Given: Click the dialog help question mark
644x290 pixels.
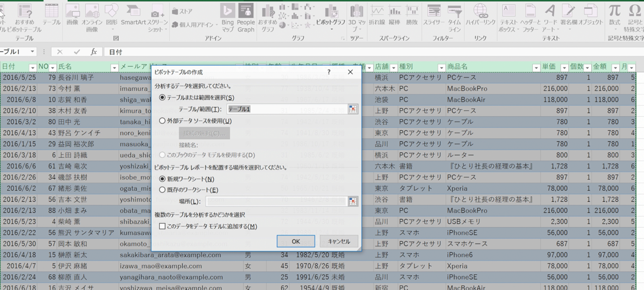Looking at the screenshot, I should pos(329,72).
